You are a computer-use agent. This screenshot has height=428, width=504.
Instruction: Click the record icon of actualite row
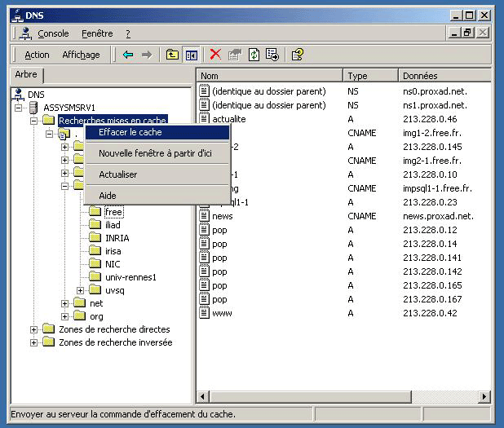(204, 118)
